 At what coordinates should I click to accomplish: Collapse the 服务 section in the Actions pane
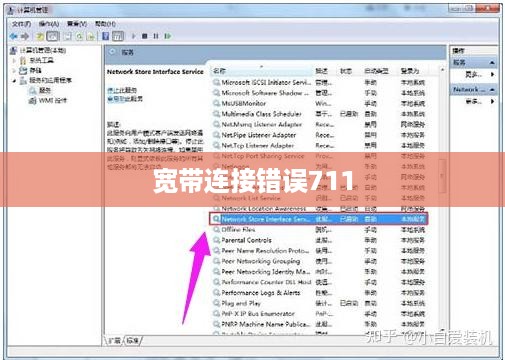[x=492, y=62]
